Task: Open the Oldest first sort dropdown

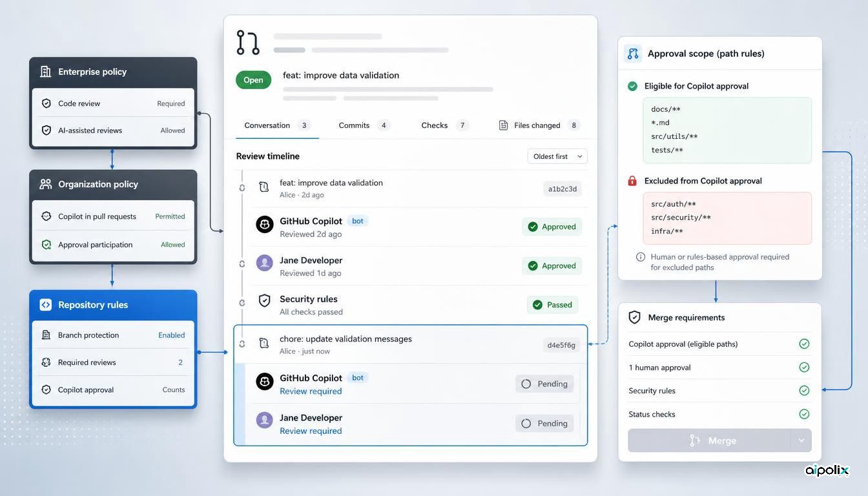Action: (557, 156)
